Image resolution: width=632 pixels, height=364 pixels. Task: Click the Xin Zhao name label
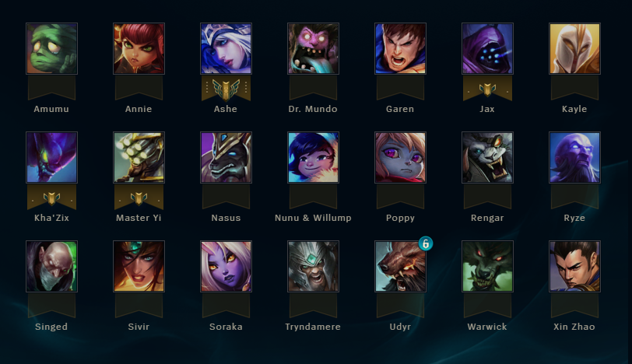coord(574,327)
